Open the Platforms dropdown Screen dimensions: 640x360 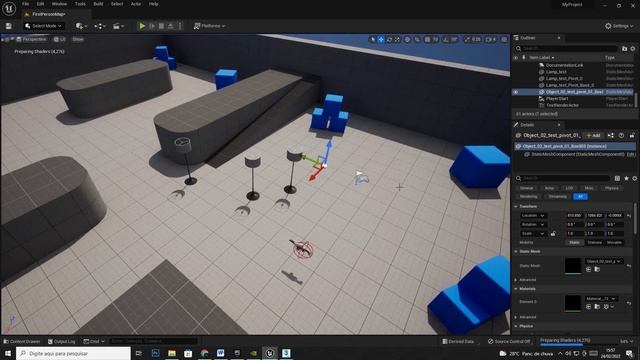tap(209, 26)
